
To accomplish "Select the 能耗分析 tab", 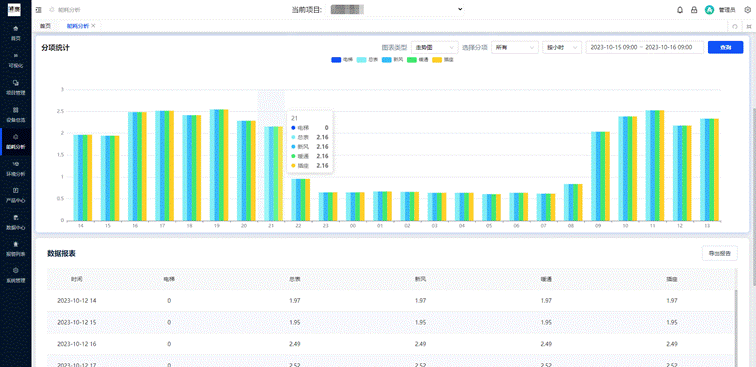I will coord(78,26).
